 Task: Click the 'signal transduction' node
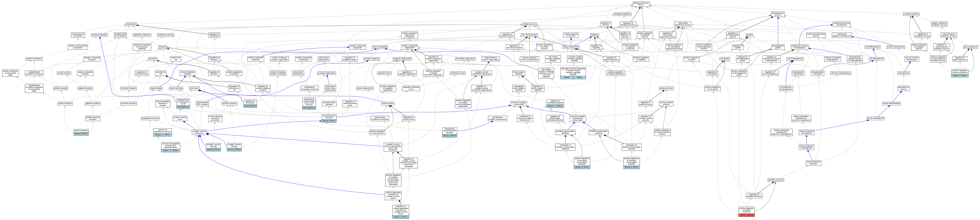point(571,47)
